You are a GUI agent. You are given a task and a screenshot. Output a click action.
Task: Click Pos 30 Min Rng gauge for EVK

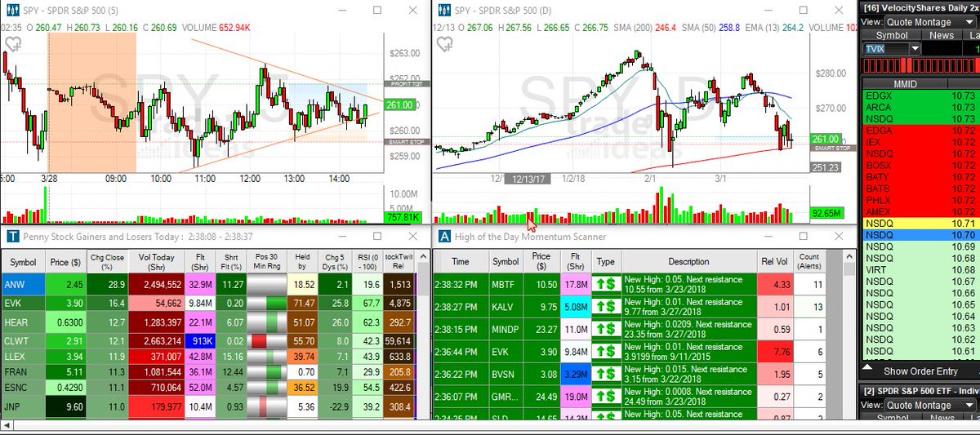coord(266,302)
